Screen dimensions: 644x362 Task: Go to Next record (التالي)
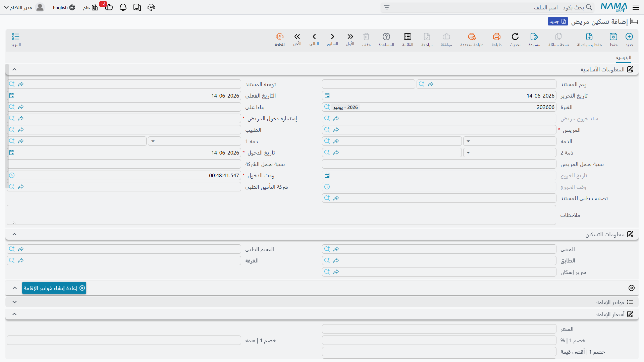click(314, 37)
